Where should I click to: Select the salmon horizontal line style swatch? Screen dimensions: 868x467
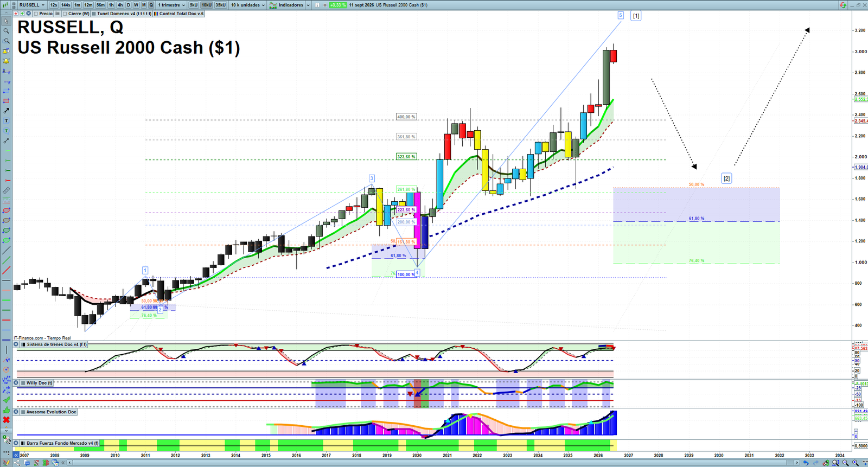pos(7,290)
